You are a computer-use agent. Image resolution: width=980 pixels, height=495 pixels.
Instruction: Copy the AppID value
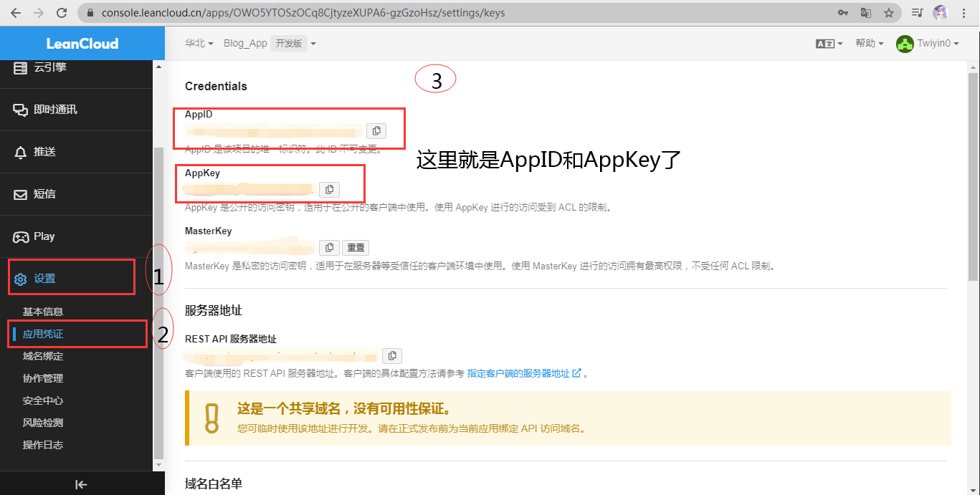tap(376, 131)
